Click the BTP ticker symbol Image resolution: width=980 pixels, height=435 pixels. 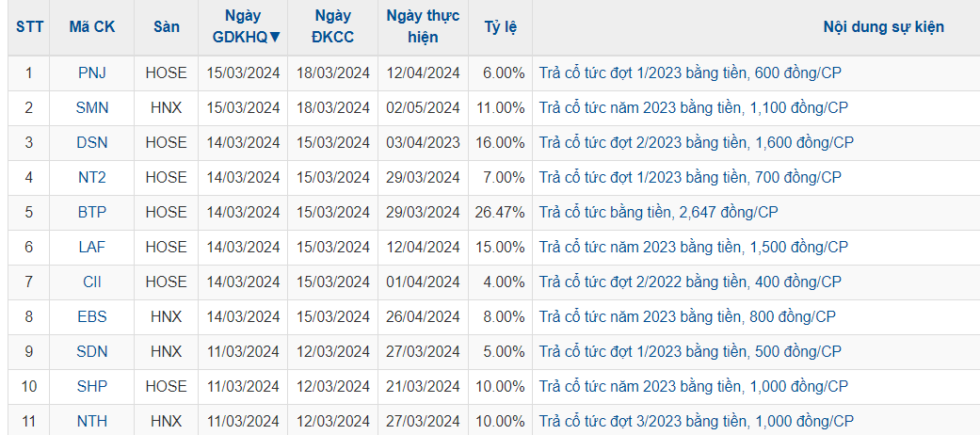tap(92, 212)
